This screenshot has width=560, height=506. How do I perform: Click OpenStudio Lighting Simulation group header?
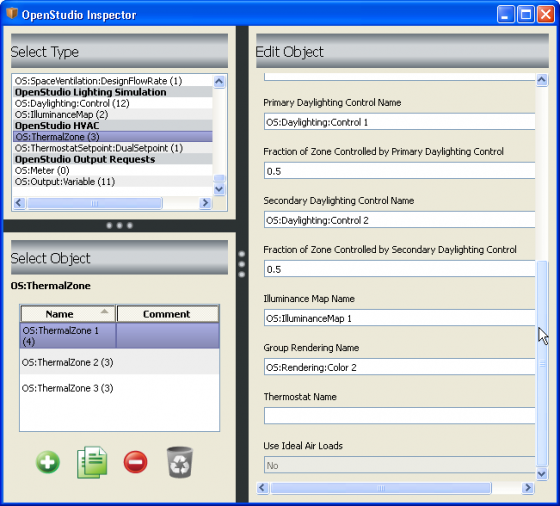(112, 92)
